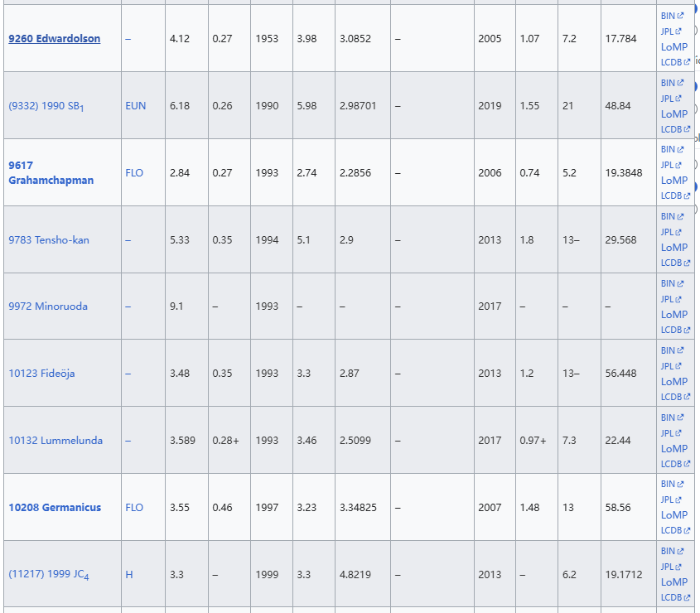Click FLO link in Grahamchapman row
Viewport: 700px width, 613px height.
click(134, 173)
